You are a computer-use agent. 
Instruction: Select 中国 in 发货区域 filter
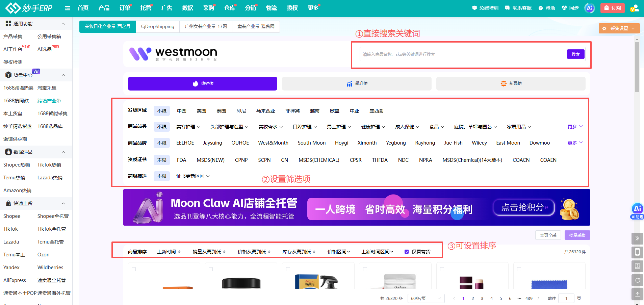pos(182,111)
